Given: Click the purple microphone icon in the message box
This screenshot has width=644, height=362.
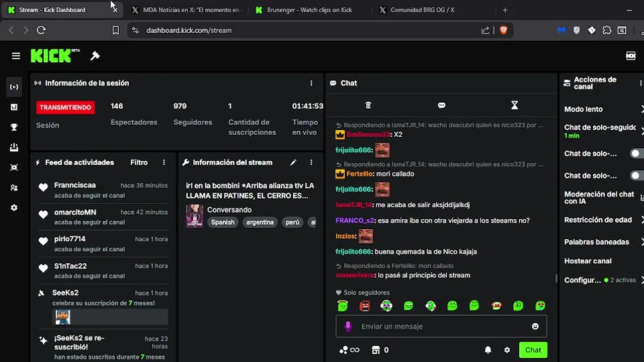Looking at the screenshot, I should (348, 326).
